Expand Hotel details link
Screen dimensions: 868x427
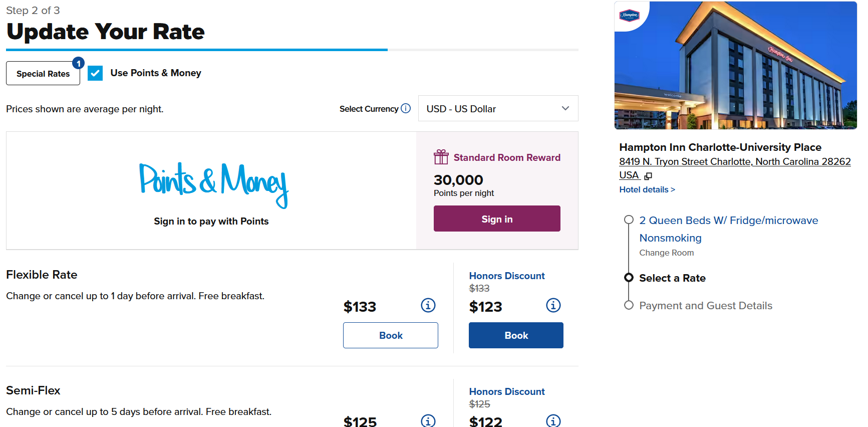click(647, 189)
